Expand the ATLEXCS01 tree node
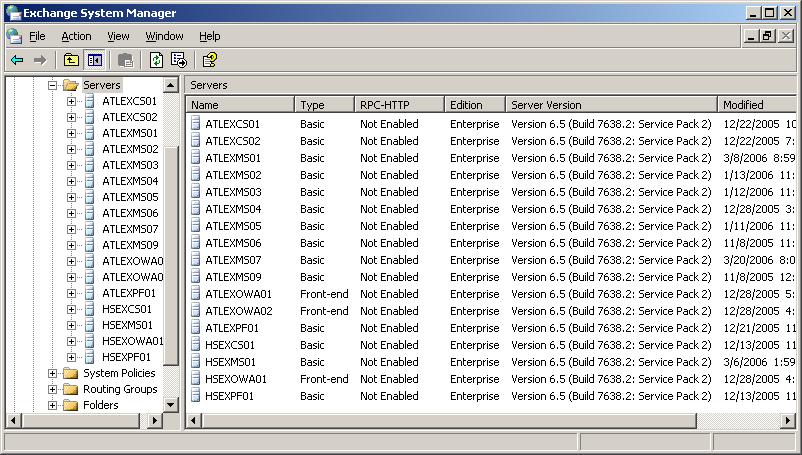 click(71, 101)
